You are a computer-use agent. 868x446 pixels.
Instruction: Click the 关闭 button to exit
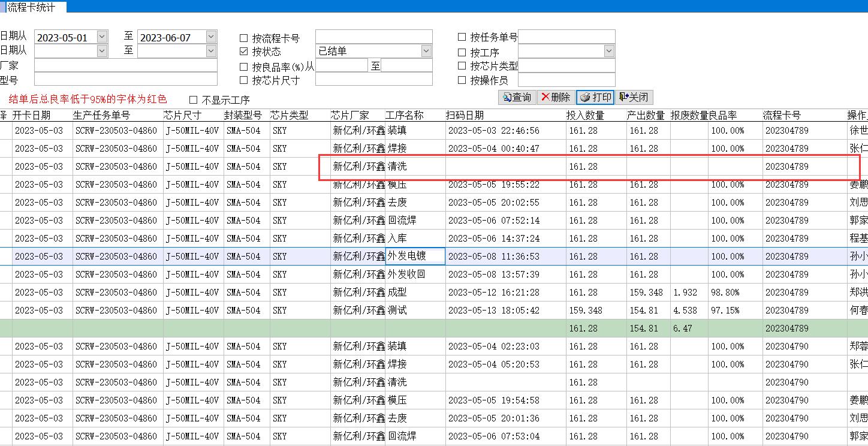tap(634, 97)
